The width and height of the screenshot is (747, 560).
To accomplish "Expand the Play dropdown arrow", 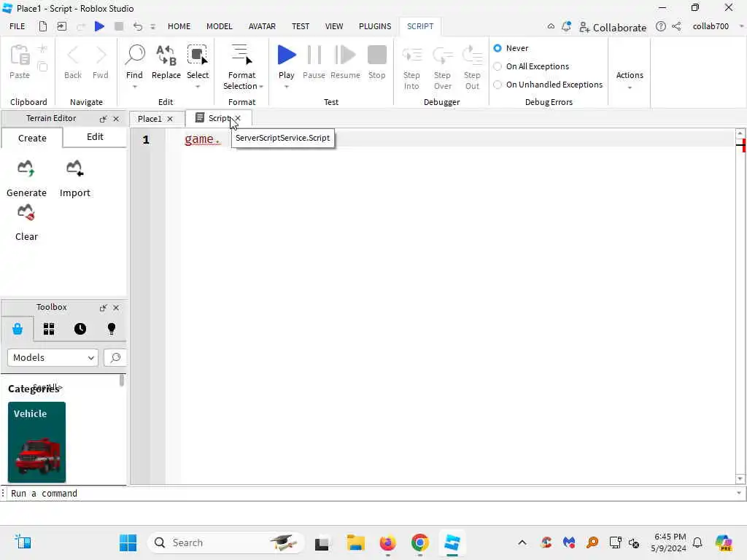I will 286,87.
